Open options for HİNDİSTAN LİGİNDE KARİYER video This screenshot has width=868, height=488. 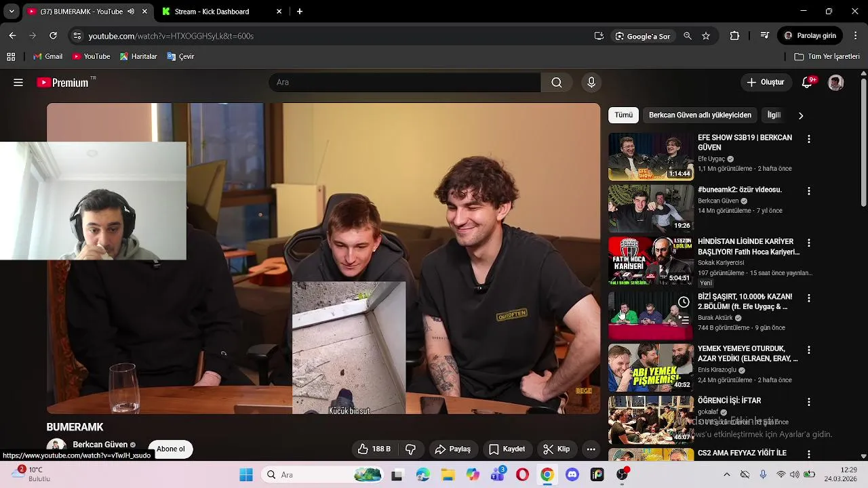(x=808, y=243)
